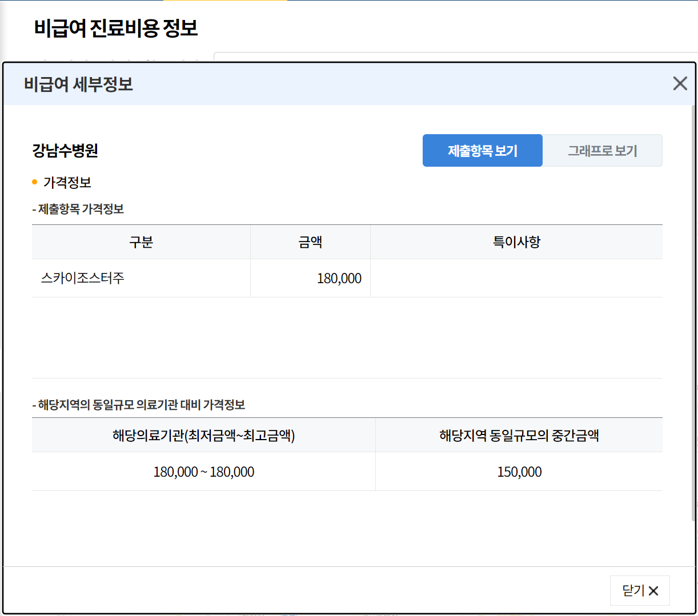Click the 제출항목 가격정보 subheading
698x616 pixels.
78,209
